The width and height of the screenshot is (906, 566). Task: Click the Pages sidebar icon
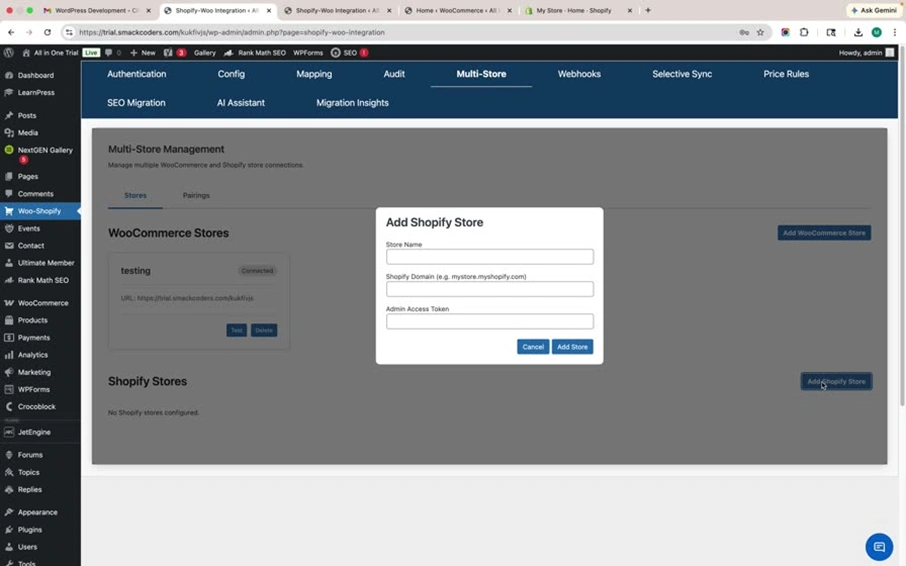[x=9, y=176]
